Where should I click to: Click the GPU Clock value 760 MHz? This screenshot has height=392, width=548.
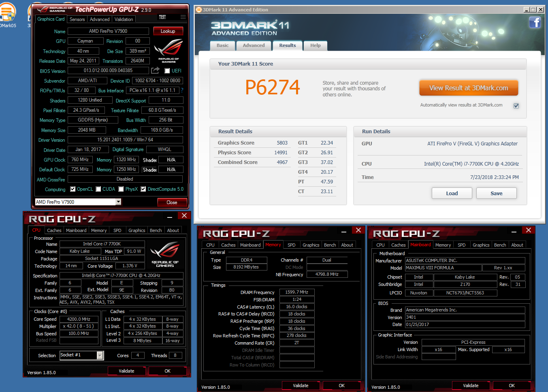80,160
